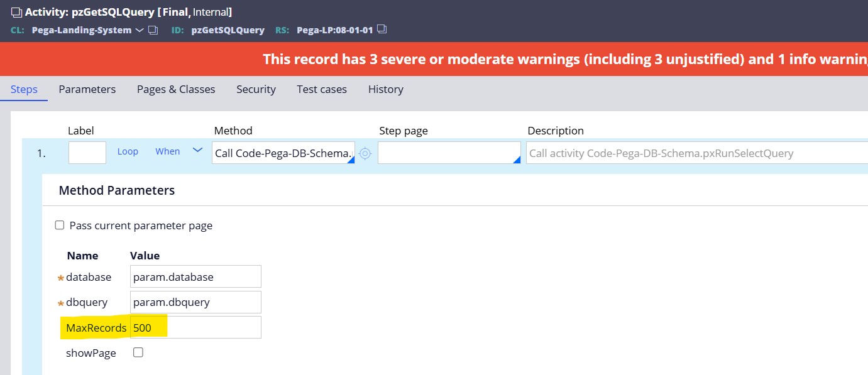Go to the Security tab
Screen dimensions: 868x375
click(256, 89)
